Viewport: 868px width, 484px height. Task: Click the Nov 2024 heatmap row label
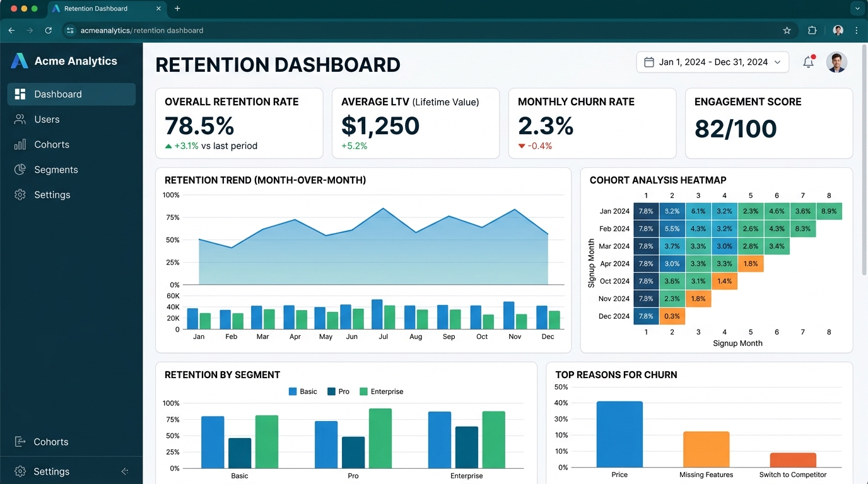click(614, 299)
